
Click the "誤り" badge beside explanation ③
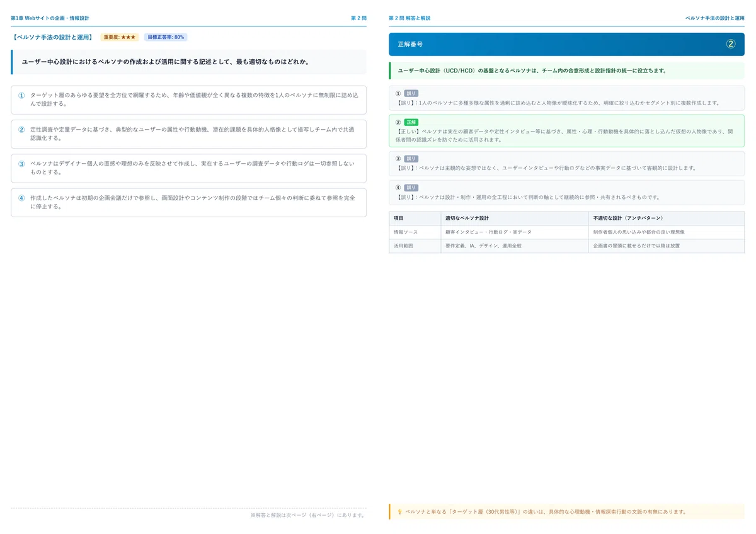click(x=411, y=159)
